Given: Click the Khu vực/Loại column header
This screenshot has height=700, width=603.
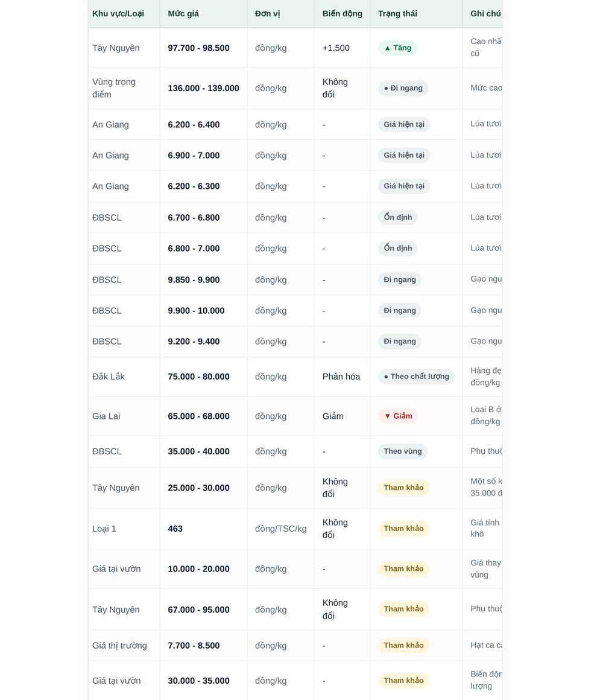Looking at the screenshot, I should [118, 13].
